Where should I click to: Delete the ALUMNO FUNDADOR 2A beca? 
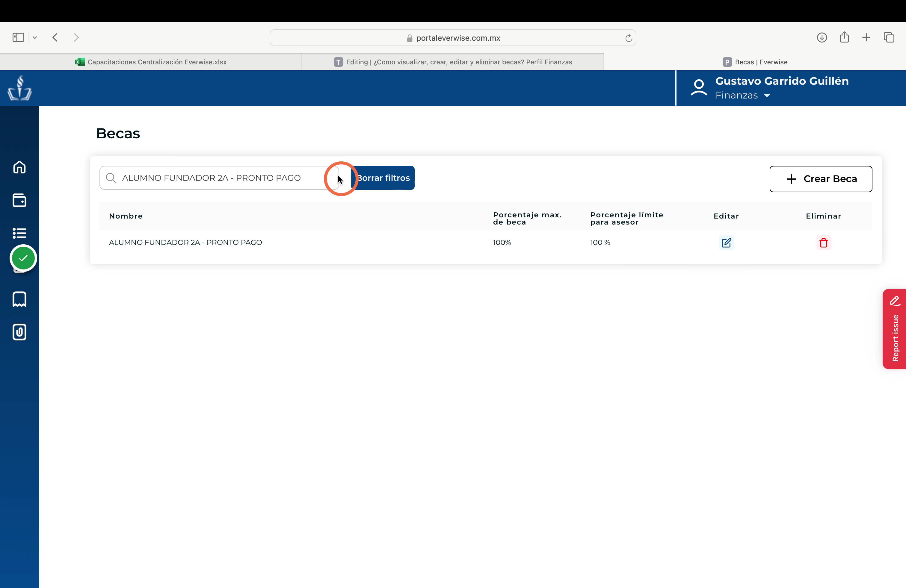[823, 243]
